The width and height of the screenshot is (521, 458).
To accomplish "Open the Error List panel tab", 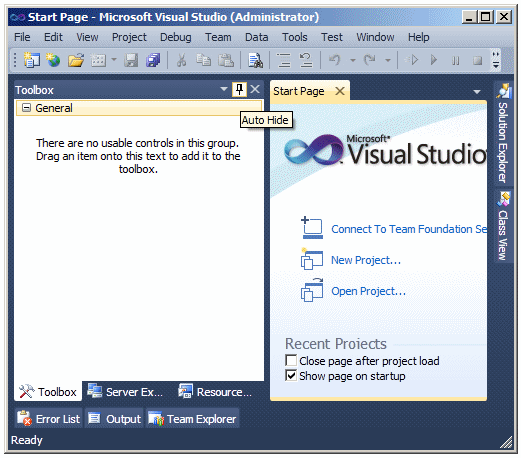I will (49, 419).
